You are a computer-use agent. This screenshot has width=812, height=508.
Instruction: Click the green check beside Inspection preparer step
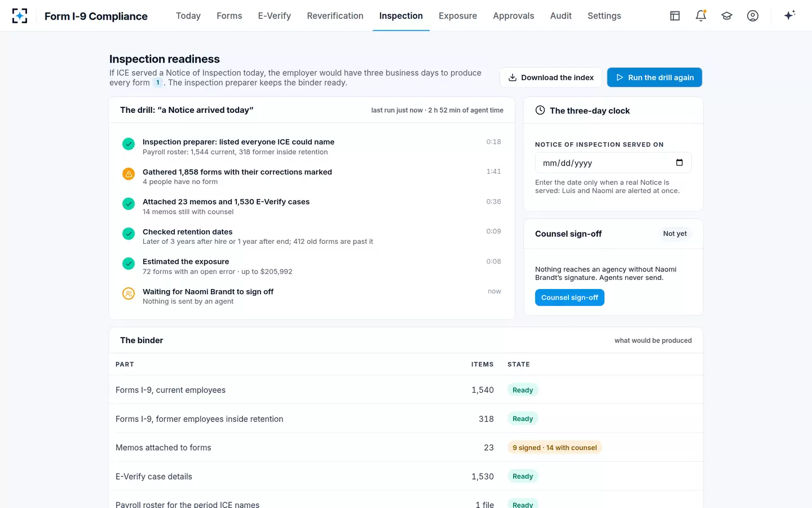click(129, 144)
